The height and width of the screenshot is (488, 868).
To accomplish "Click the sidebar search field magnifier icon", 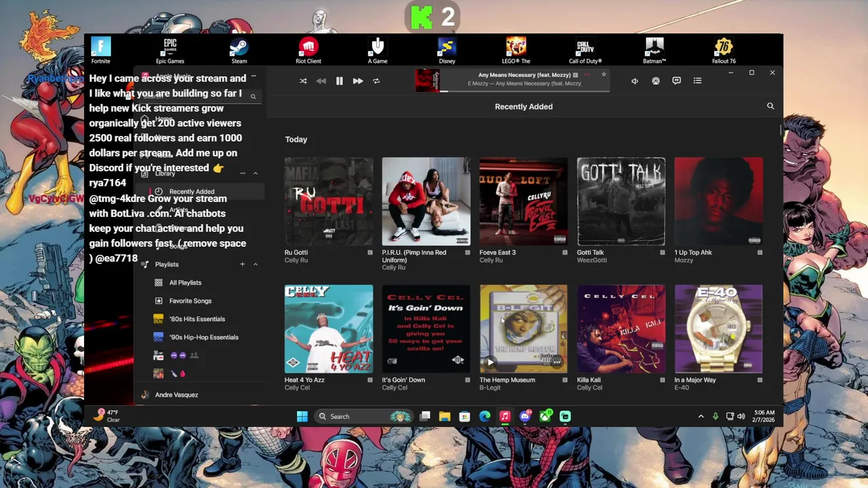I will click(253, 96).
